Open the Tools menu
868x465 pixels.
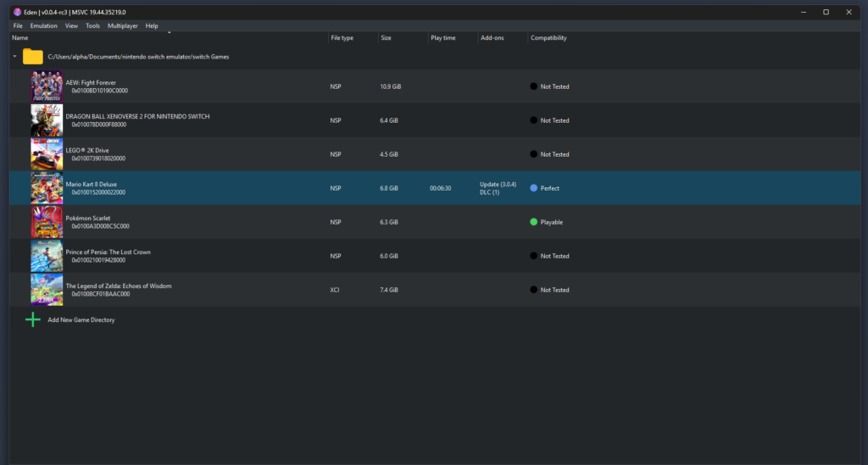[92, 26]
